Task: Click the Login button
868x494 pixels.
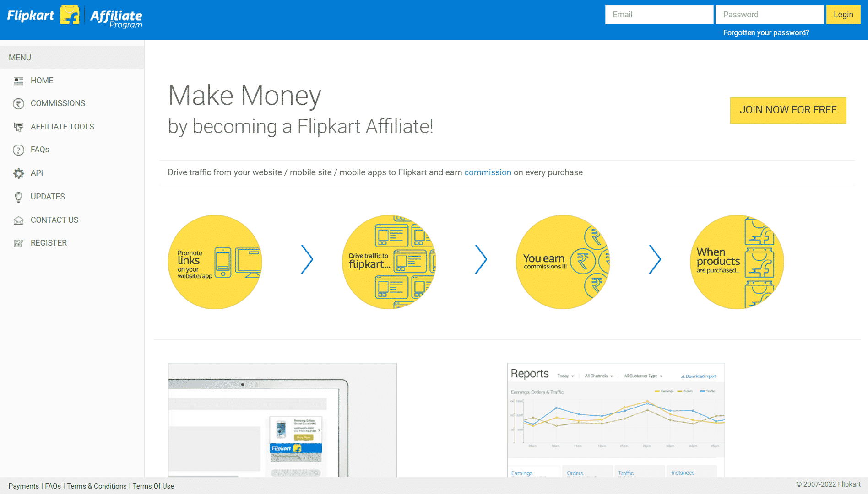Action: click(843, 15)
